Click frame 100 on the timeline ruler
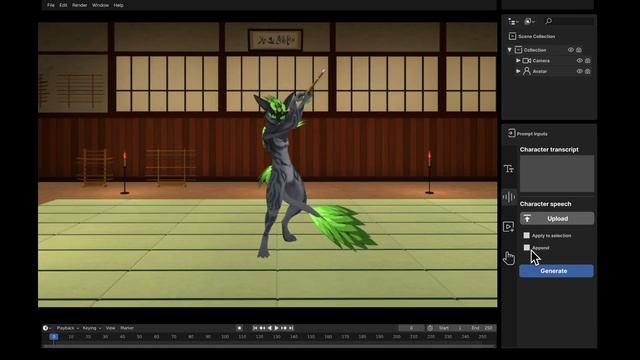The height and width of the screenshot is (360, 640). coord(225,337)
